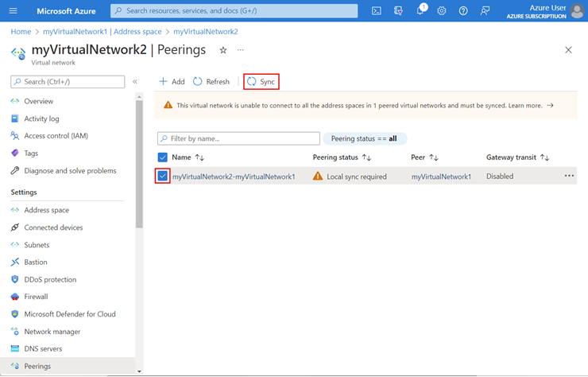Click the help question mark icon
This screenshot has width=588, height=377.
[463, 11]
